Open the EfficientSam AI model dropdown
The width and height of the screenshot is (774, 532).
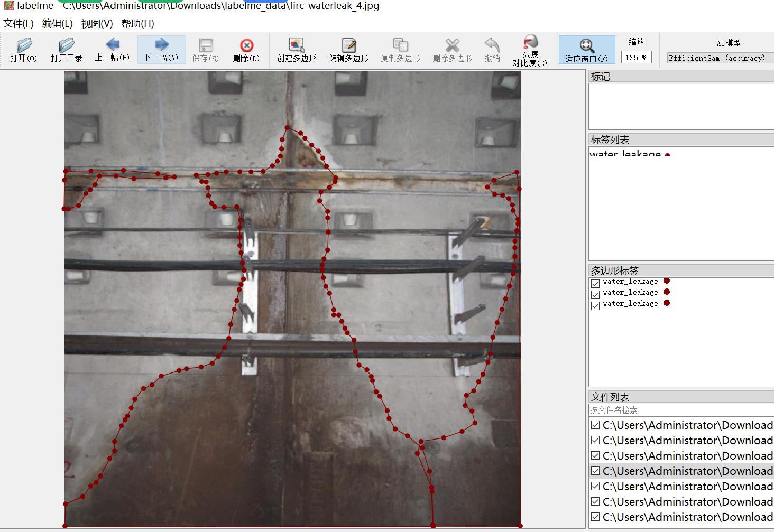coord(720,58)
